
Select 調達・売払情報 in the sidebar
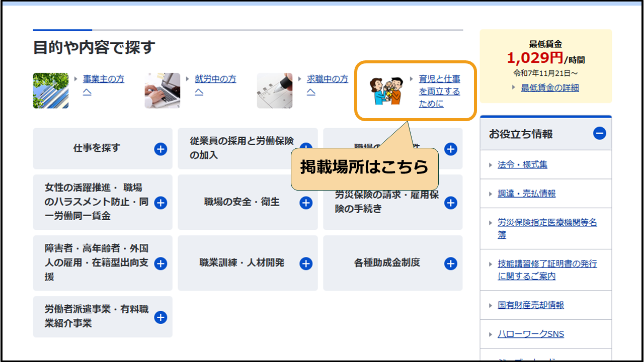pos(526,194)
